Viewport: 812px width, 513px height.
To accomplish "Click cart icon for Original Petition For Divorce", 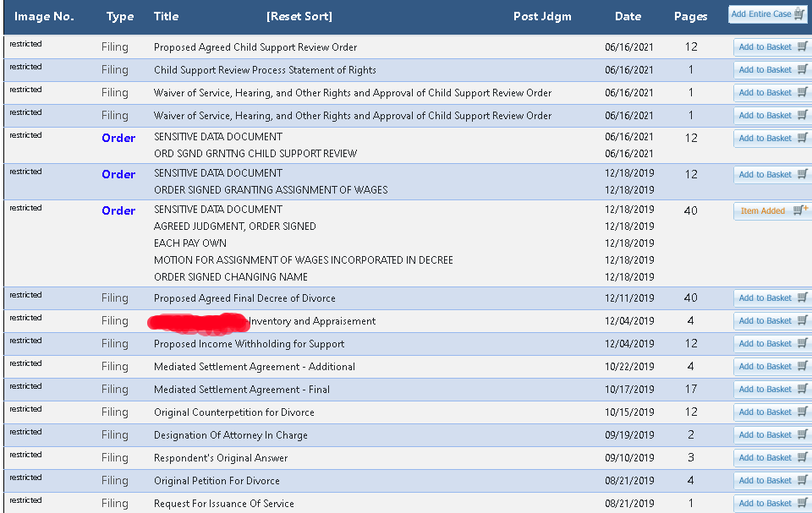I will pyautogui.click(x=803, y=480).
